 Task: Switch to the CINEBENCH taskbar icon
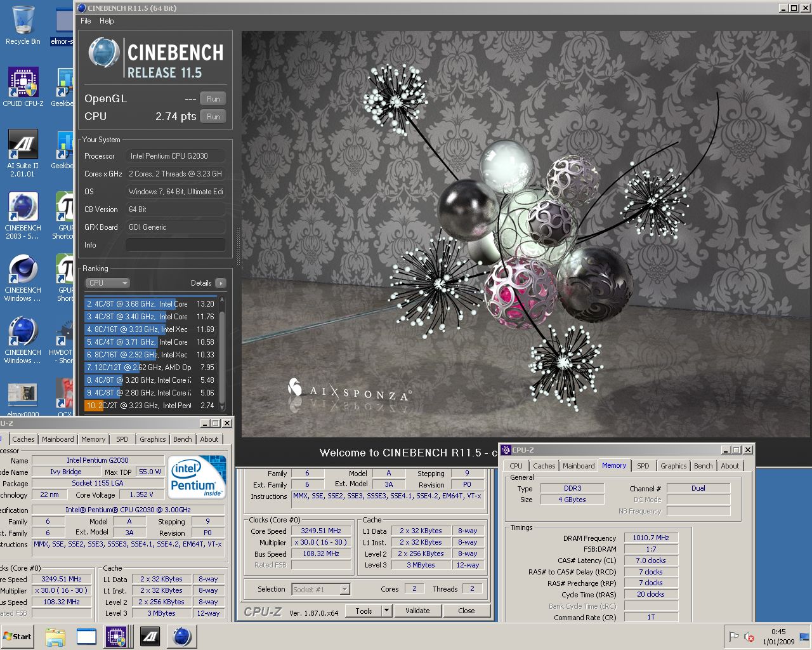coord(182,637)
